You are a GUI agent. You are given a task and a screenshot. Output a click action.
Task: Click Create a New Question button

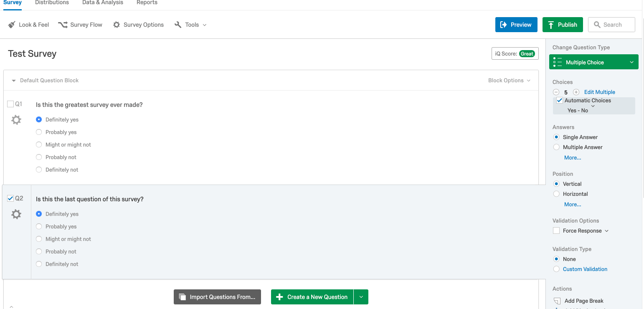point(312,297)
